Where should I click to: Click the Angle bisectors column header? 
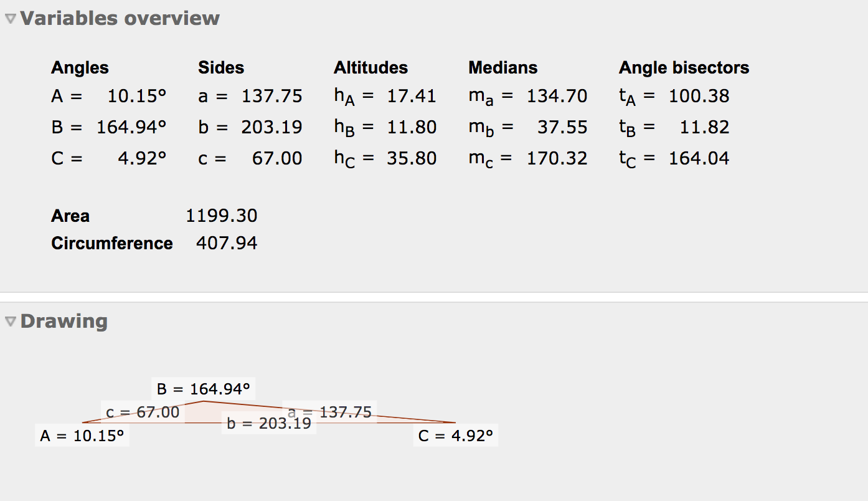pos(684,68)
